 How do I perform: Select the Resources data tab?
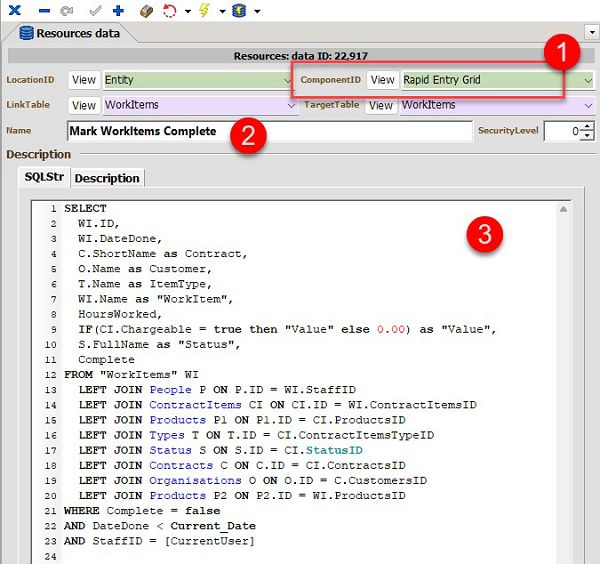(70, 33)
